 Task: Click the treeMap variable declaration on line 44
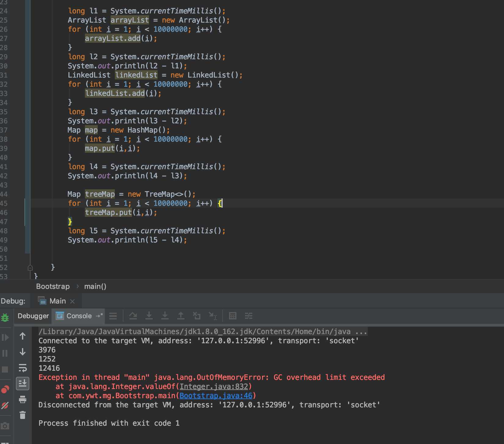[x=100, y=194]
